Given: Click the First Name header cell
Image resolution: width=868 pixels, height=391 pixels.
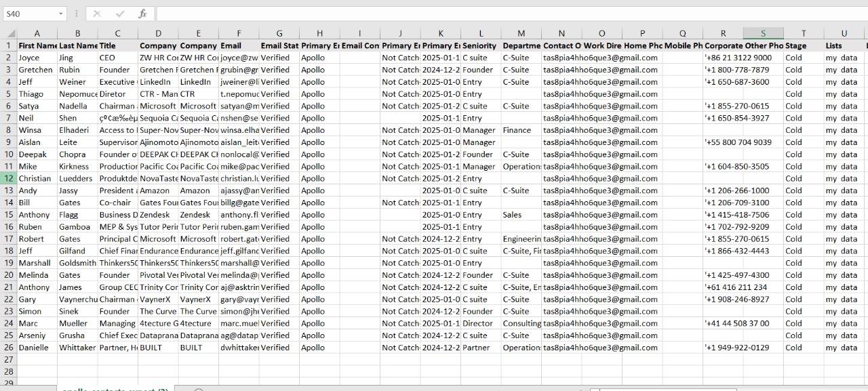Looking at the screenshot, I should (37, 45).
